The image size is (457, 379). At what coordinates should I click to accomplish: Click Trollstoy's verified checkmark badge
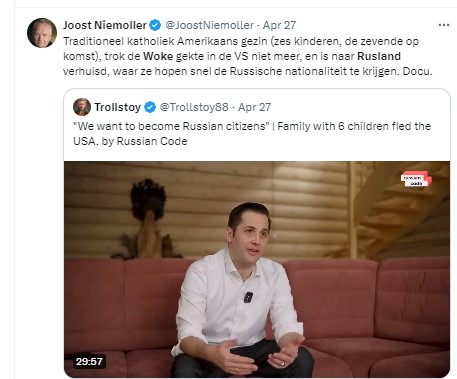coord(150,107)
